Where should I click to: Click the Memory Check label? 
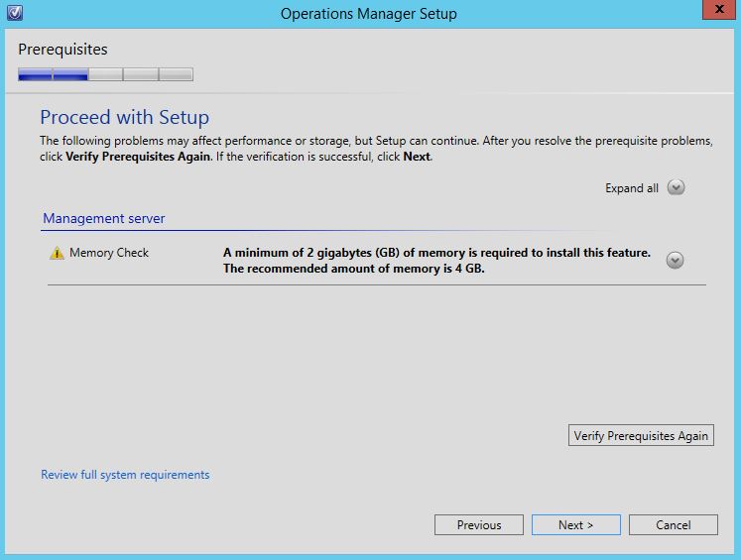point(109,253)
